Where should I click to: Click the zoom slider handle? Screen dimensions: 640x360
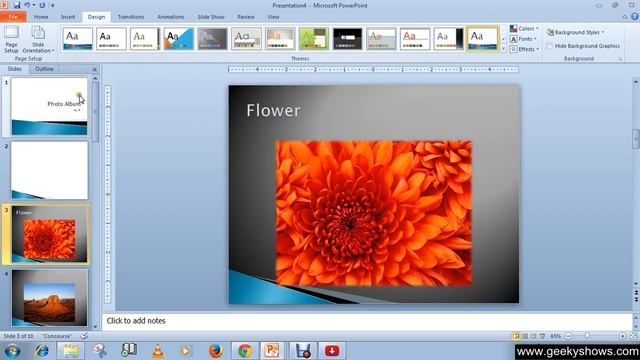click(587, 336)
